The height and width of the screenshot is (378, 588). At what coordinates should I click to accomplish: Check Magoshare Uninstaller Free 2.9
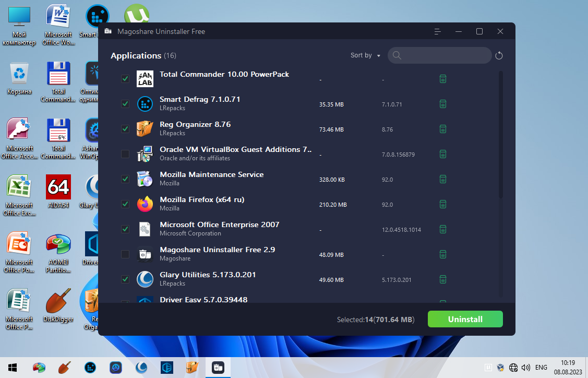coord(125,254)
